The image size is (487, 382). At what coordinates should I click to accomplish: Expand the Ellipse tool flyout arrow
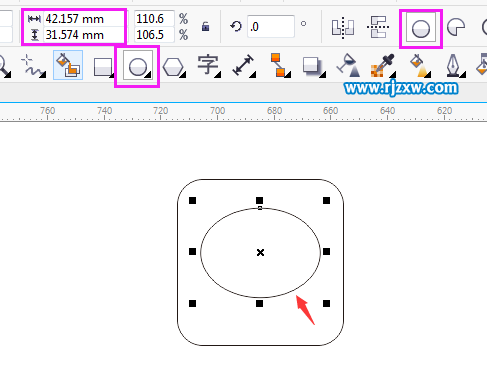(149, 75)
